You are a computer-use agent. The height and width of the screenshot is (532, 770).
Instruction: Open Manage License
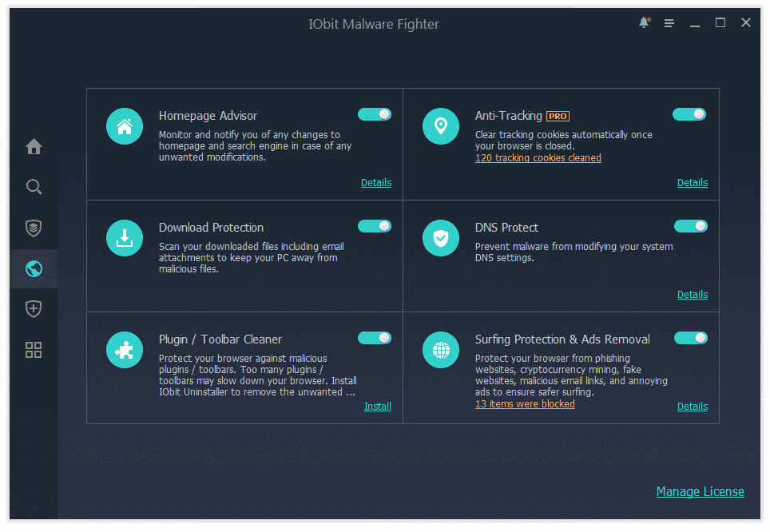(x=700, y=491)
